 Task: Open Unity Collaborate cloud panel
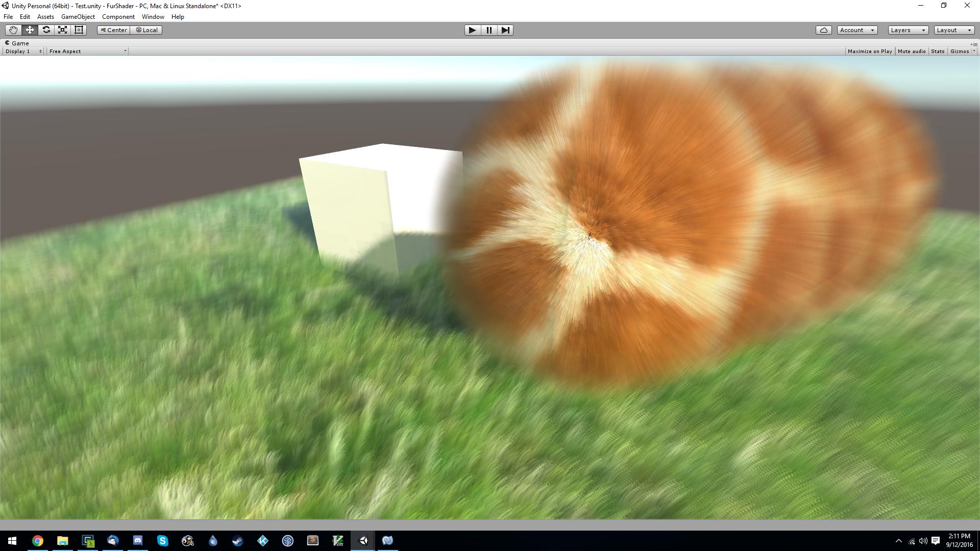(823, 30)
